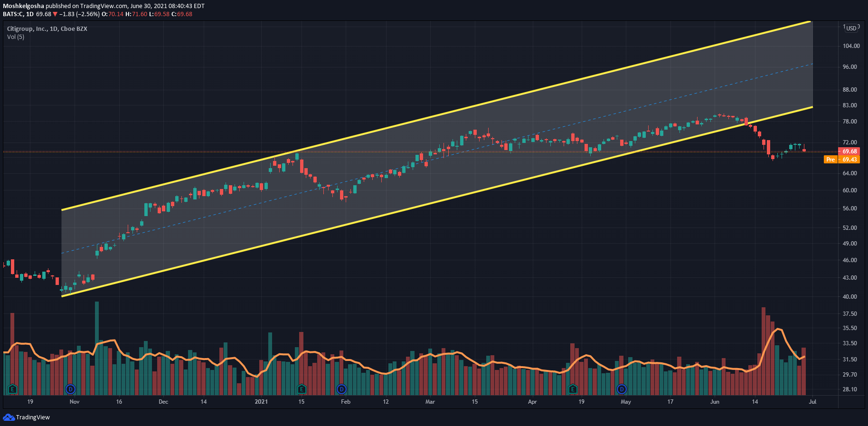Click the Jun label on time axis
The image size is (868, 426).
(x=715, y=402)
